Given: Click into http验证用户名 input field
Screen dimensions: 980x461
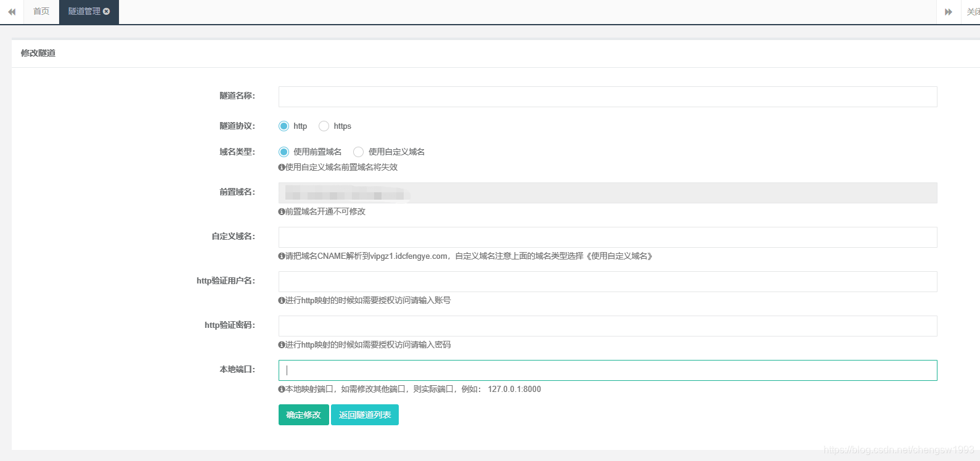Looking at the screenshot, I should coord(608,282).
